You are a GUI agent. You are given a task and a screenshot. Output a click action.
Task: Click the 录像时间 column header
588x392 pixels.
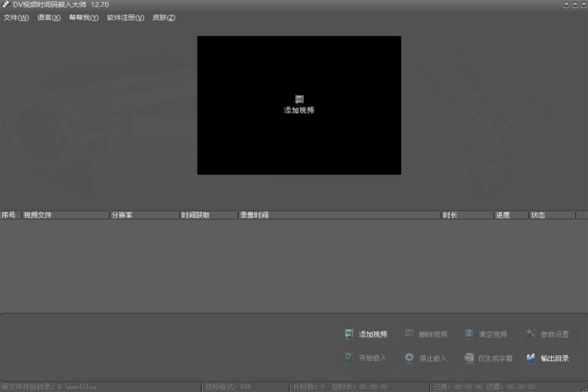pos(340,215)
